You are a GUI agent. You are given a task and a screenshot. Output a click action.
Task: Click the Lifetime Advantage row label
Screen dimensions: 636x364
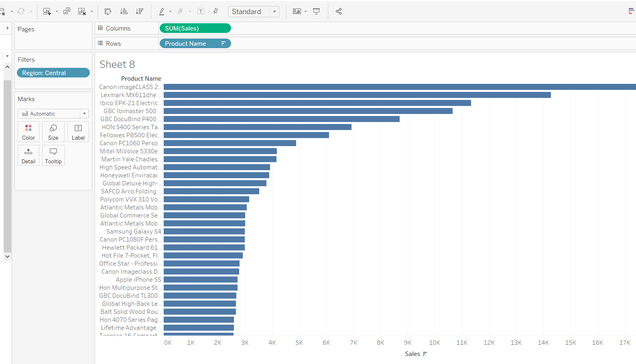(131, 327)
